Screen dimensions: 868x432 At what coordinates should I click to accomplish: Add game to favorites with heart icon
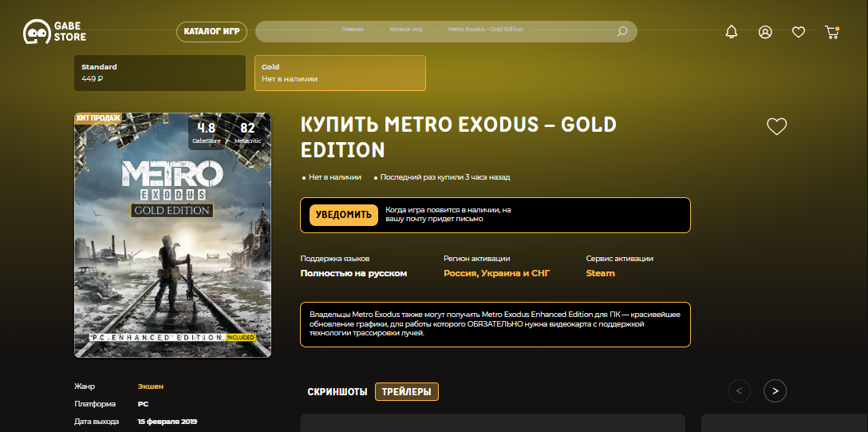[777, 126]
